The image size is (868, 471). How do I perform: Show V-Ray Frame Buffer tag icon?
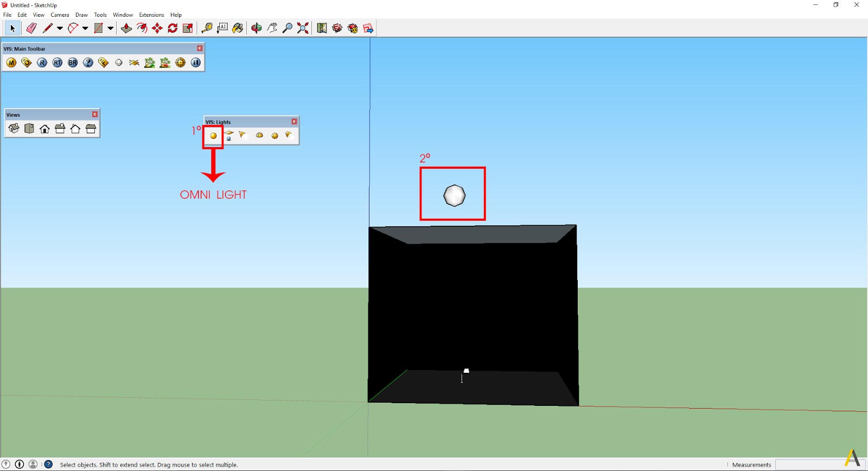pyautogui.click(x=104, y=63)
